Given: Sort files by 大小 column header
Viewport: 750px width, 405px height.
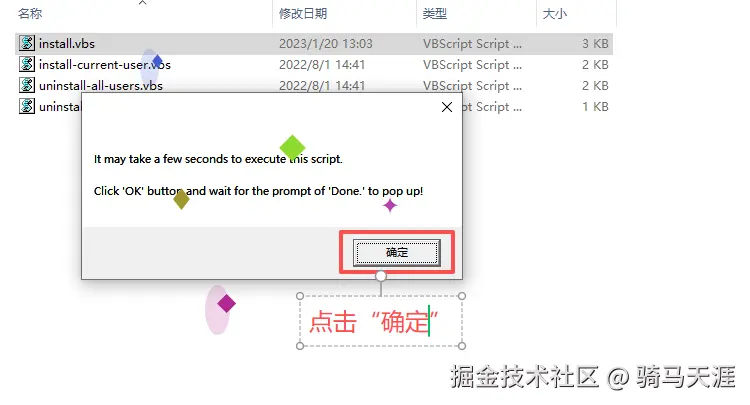Looking at the screenshot, I should [554, 13].
